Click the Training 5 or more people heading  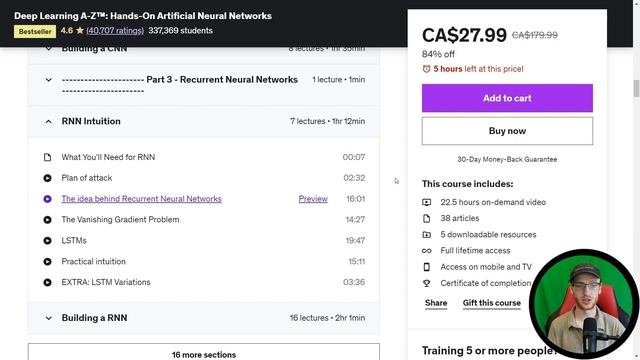point(489,351)
